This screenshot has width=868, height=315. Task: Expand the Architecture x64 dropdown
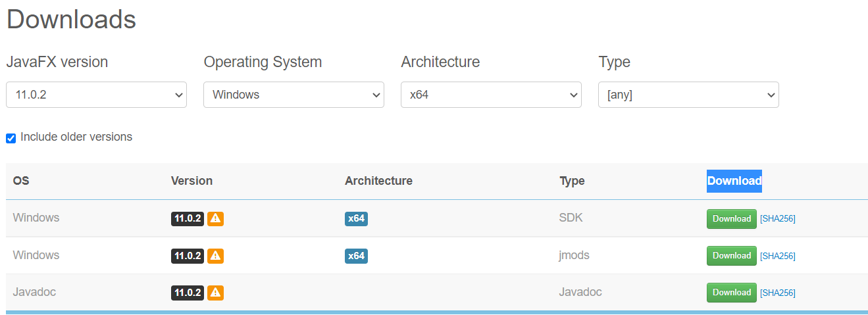point(491,95)
